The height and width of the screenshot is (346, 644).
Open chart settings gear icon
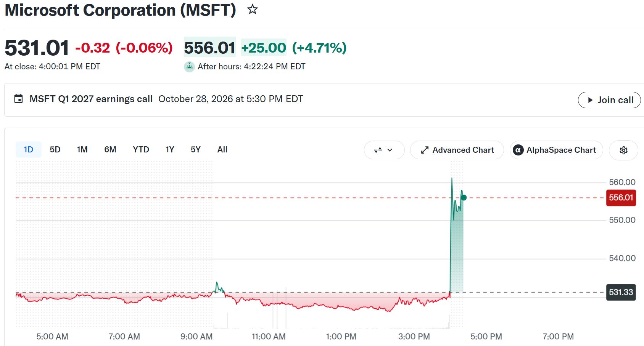coord(623,150)
